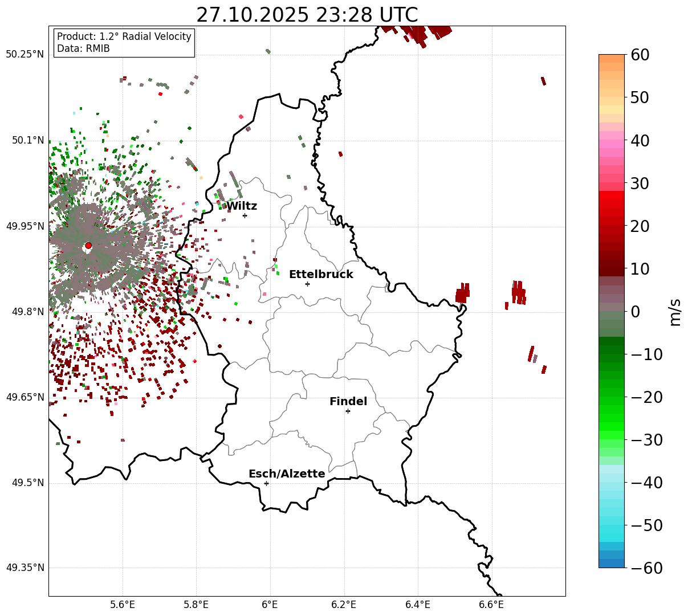Click the 49.65°N latitude label
Image resolution: width=688 pixels, height=616 pixels.
point(25,397)
